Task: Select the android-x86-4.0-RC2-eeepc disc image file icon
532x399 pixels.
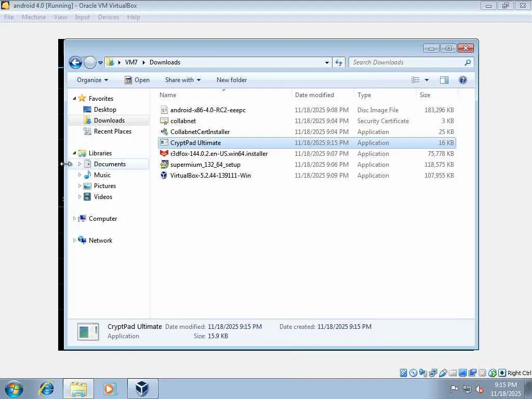Action: pos(164,110)
